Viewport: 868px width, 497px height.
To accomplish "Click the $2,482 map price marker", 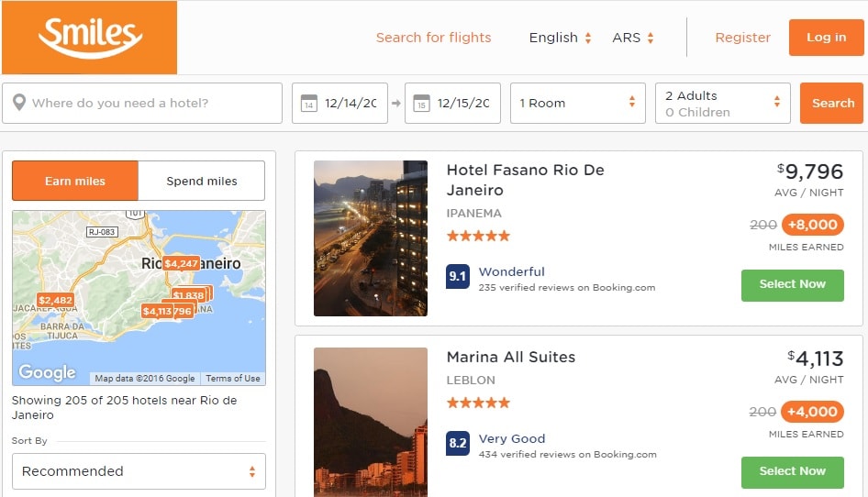I will [x=55, y=300].
